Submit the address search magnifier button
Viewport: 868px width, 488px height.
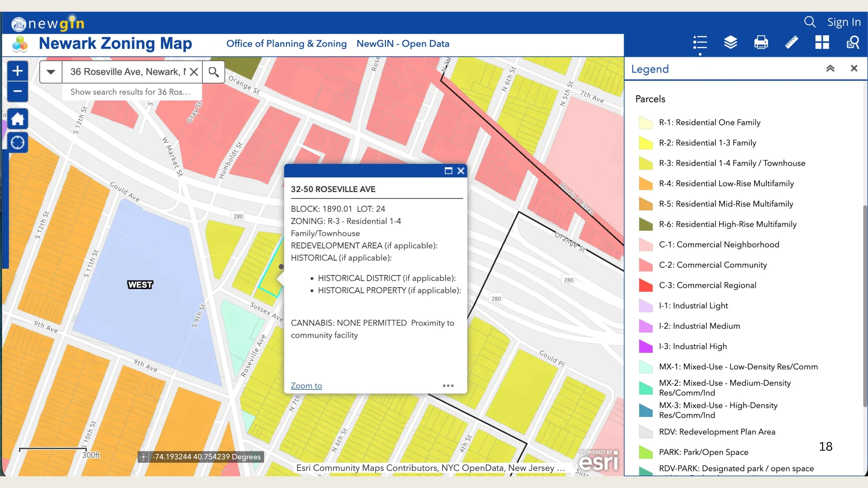pyautogui.click(x=214, y=72)
